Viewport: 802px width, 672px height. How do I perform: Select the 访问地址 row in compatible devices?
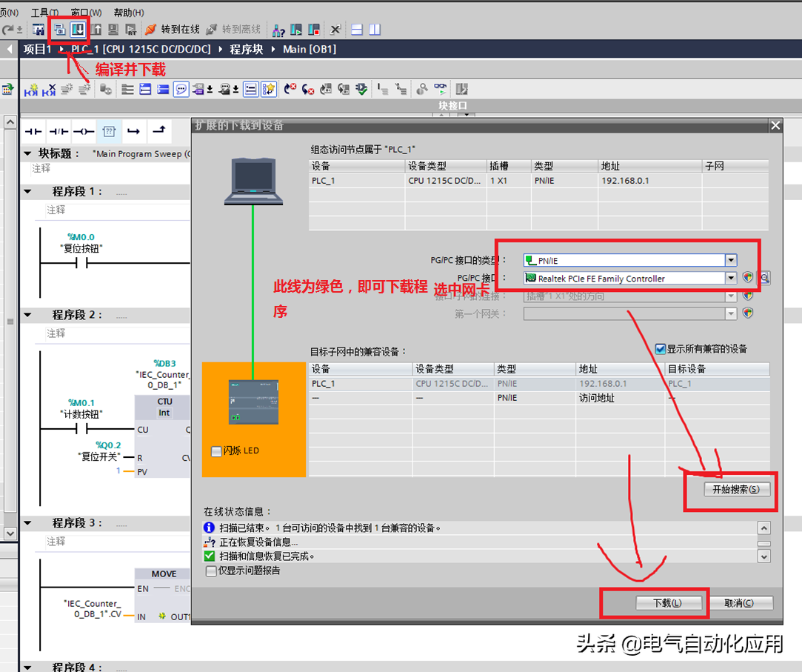pyautogui.click(x=539, y=398)
